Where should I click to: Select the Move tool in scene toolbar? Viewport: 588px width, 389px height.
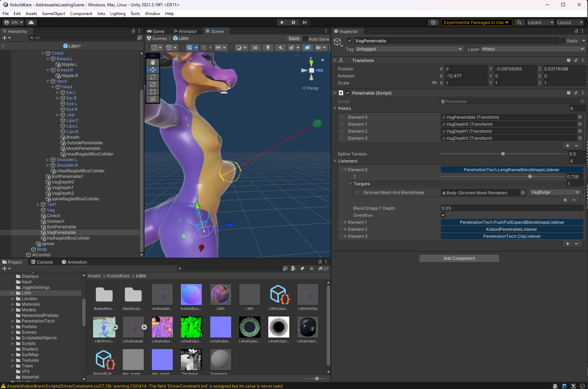[153, 70]
